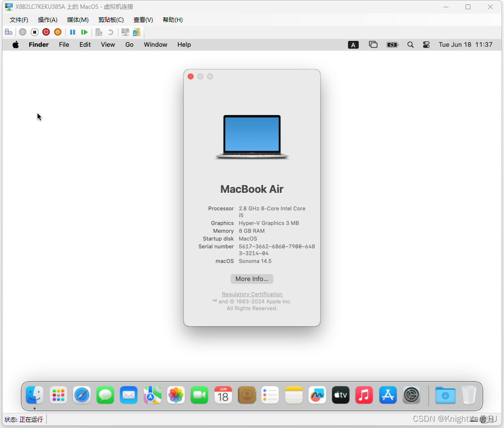Open the Downloads folder in Dock
This screenshot has height=428, width=504.
click(x=445, y=395)
